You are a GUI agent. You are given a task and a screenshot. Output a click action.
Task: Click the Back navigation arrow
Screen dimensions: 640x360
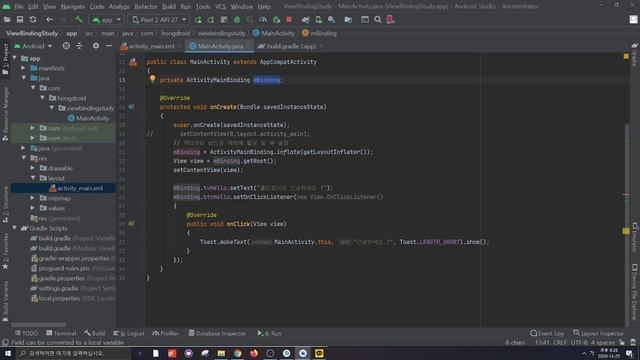coord(49,20)
